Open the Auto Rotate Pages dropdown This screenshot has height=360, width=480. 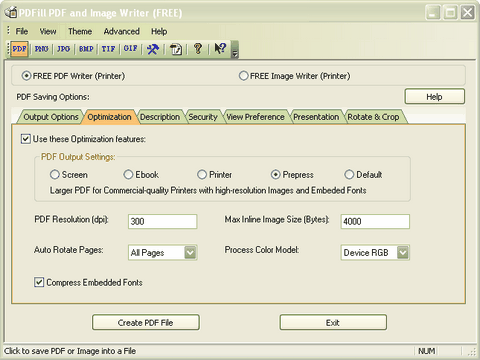tap(190, 252)
